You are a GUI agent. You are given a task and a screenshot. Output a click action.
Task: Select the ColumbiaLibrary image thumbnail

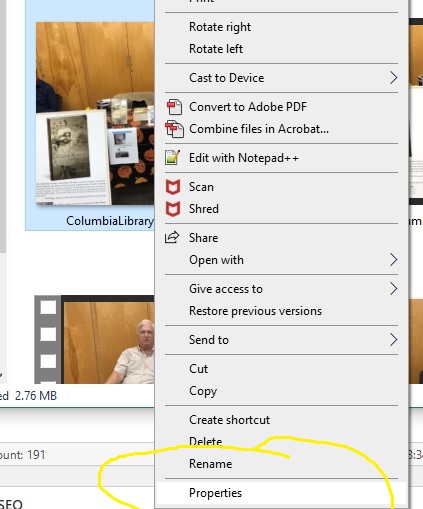point(95,114)
